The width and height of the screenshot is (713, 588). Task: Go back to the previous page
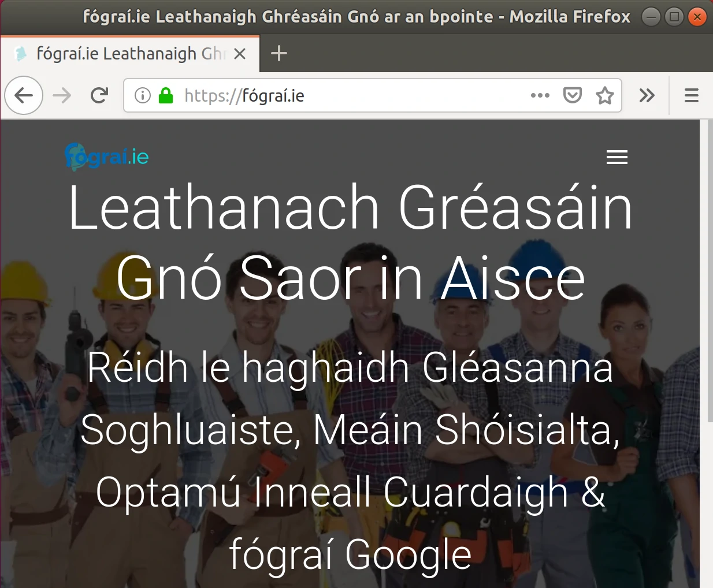24,95
